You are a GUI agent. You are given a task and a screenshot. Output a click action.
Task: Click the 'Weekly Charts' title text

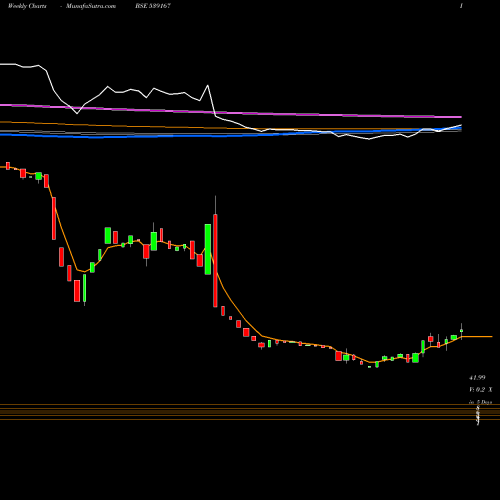(x=27, y=6)
